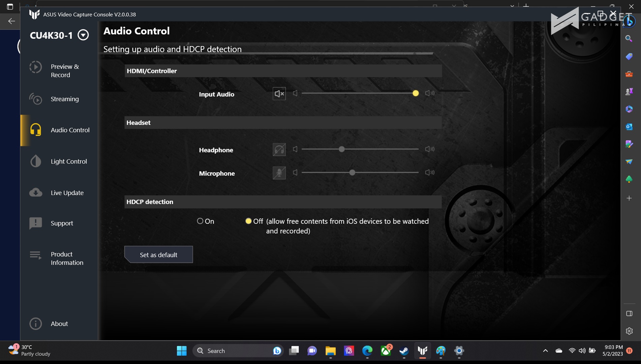Open Steam from the taskbar
Viewport: 641px width, 364px height.
click(404, 351)
